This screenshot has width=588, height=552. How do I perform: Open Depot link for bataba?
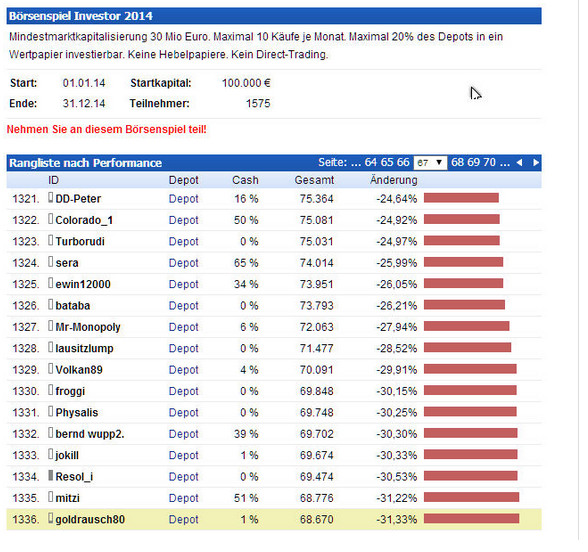183,306
